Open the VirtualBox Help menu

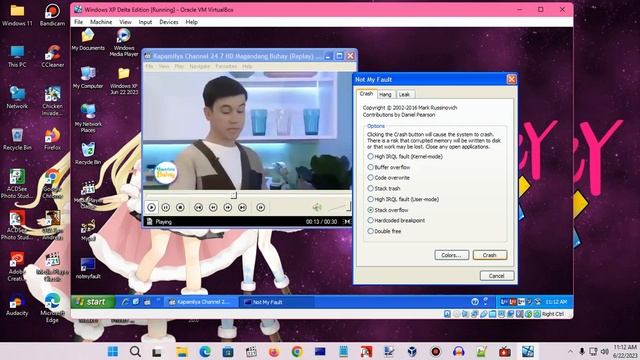(191, 22)
